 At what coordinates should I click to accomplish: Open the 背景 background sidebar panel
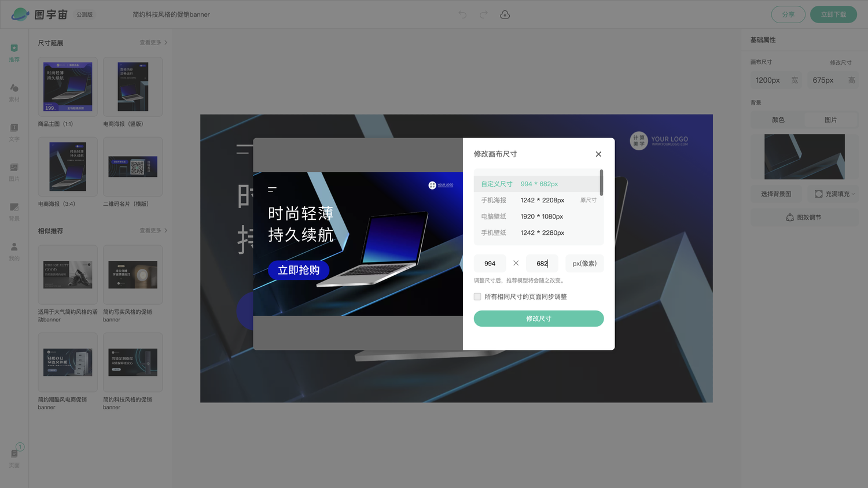14,212
